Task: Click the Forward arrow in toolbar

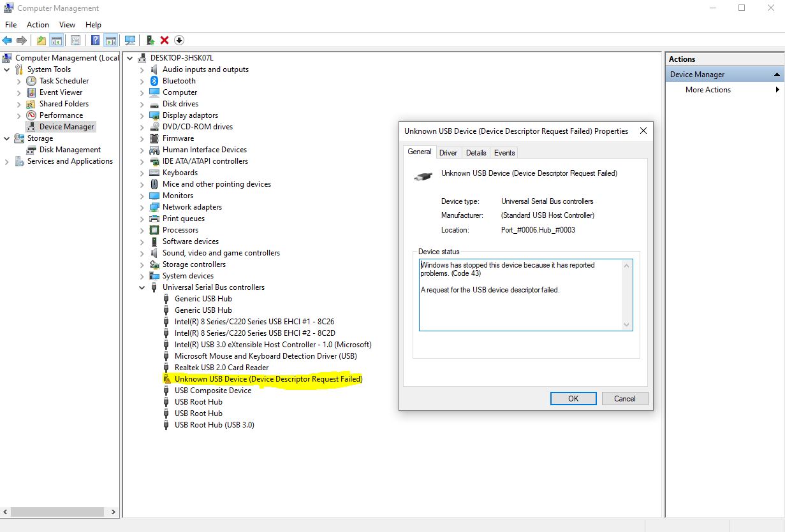Action: coord(22,40)
